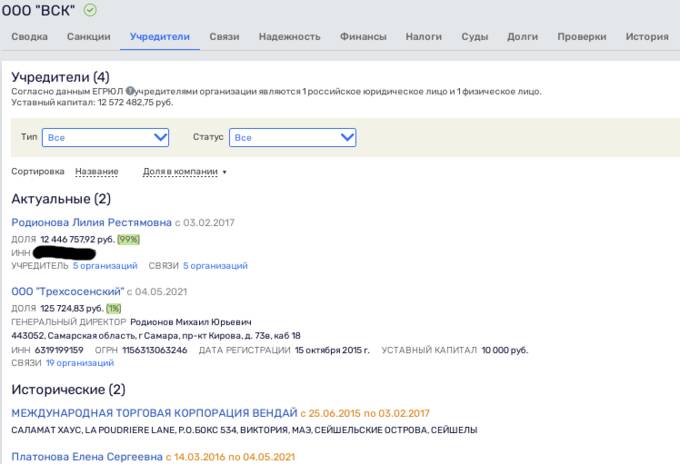Switch to the Сводка tab
The width and height of the screenshot is (680, 464).
[x=29, y=37]
